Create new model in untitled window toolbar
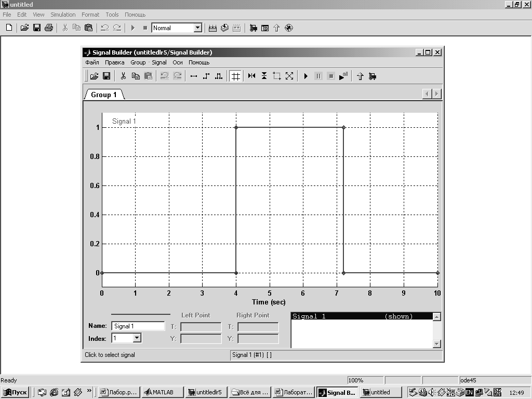The width and height of the screenshot is (532, 399). click(x=9, y=28)
